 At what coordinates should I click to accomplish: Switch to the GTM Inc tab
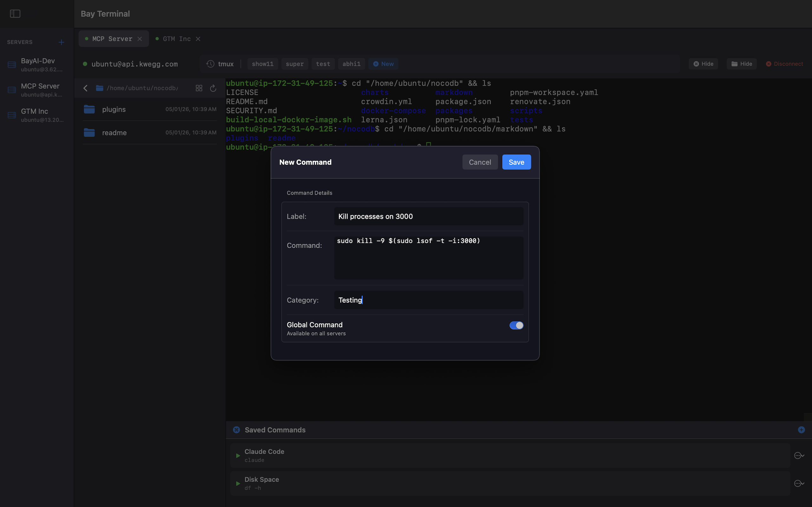point(176,39)
